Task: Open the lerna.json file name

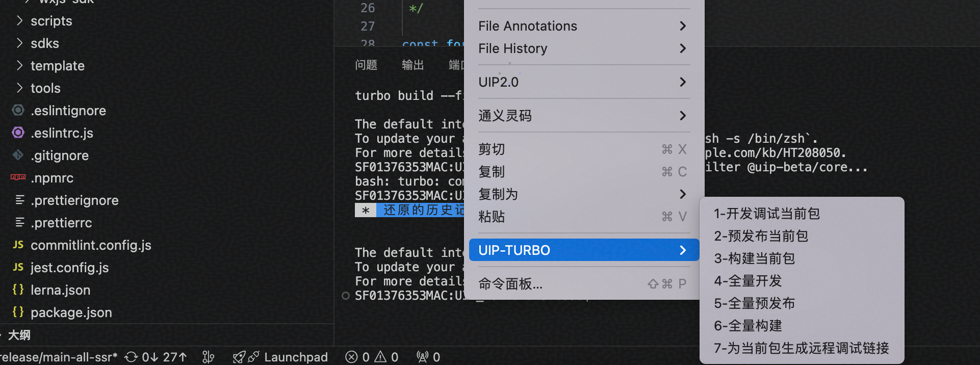Action: 60,290
